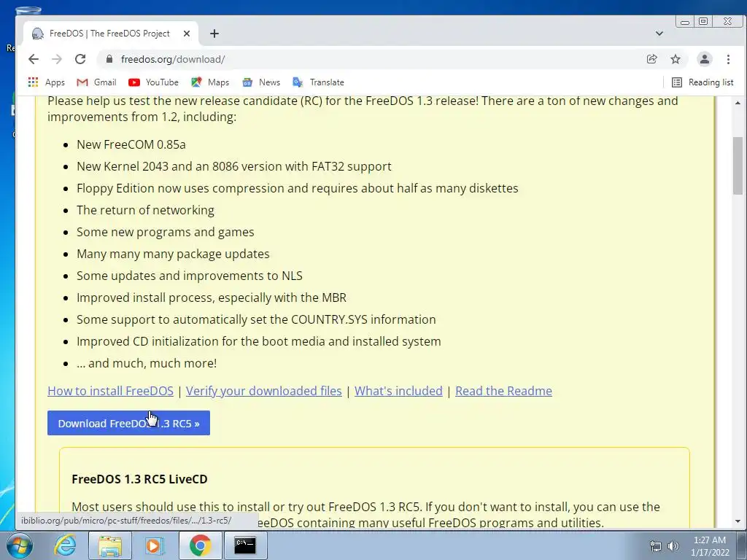
Task: Open Chrome's three-dot menu
Action: pos(728,59)
